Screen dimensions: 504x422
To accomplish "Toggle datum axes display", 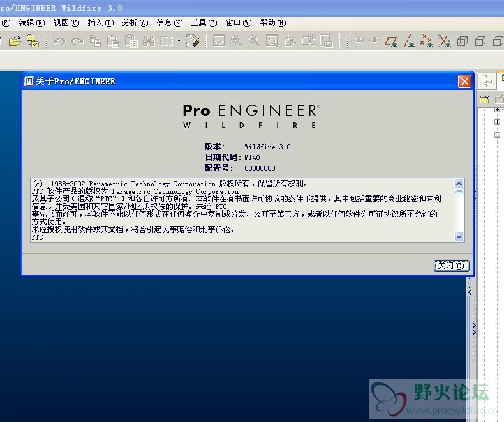I will [409, 41].
